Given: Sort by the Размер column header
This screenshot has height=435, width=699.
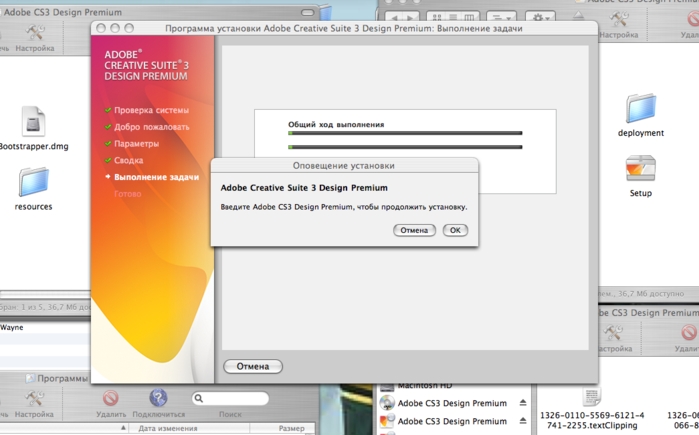Looking at the screenshot, I should pos(292,428).
